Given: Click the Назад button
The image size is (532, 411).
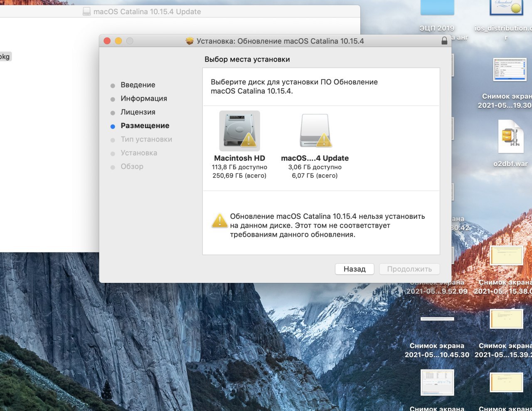Looking at the screenshot, I should (355, 269).
